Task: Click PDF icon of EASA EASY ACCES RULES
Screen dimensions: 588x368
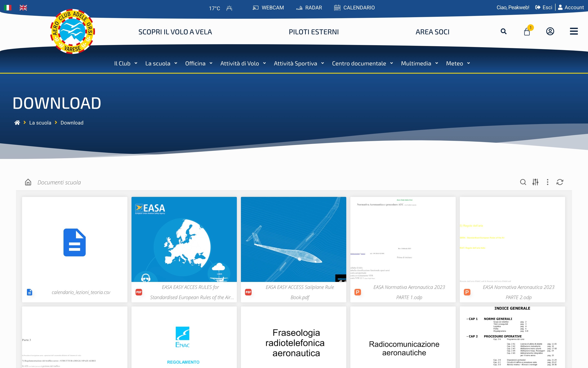Action: click(x=139, y=292)
